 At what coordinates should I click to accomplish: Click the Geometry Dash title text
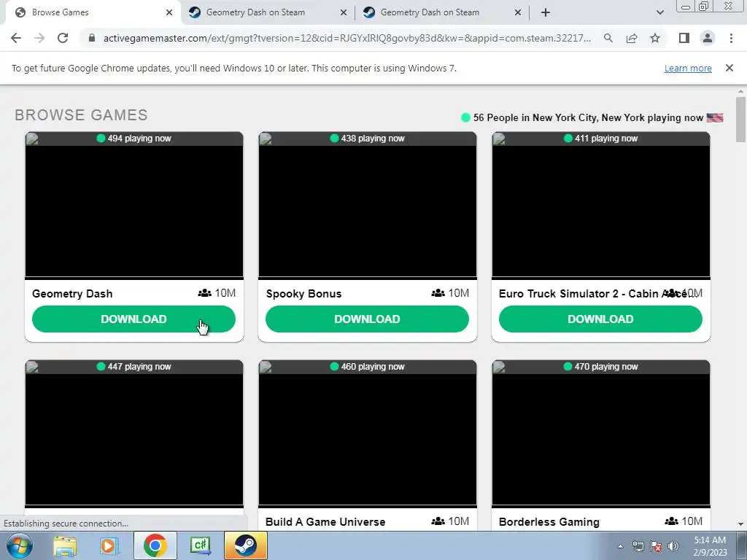[x=72, y=294]
